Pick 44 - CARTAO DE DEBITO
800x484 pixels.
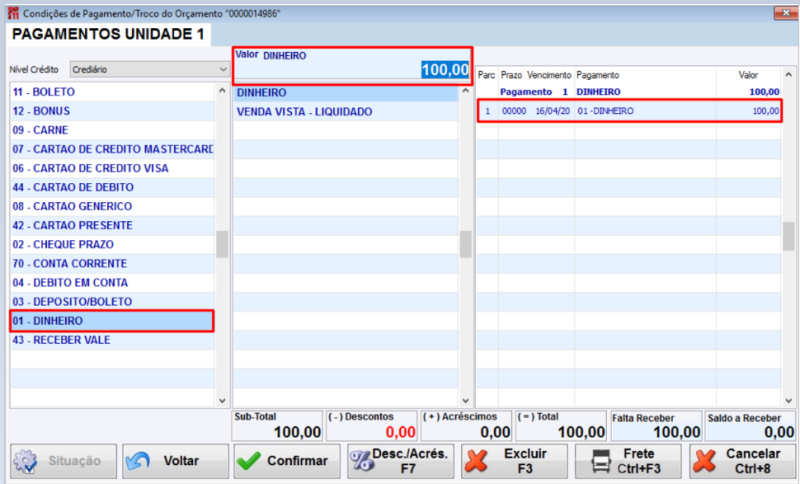(x=112, y=187)
